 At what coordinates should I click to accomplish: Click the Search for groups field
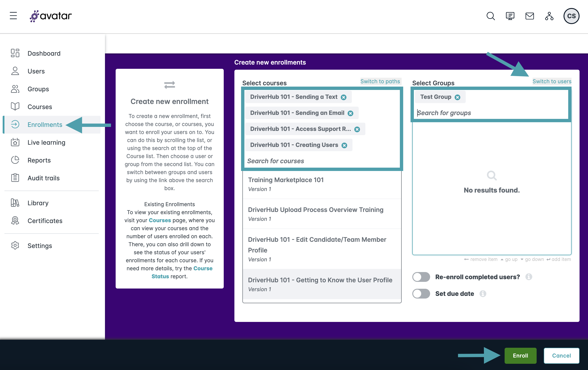491,113
